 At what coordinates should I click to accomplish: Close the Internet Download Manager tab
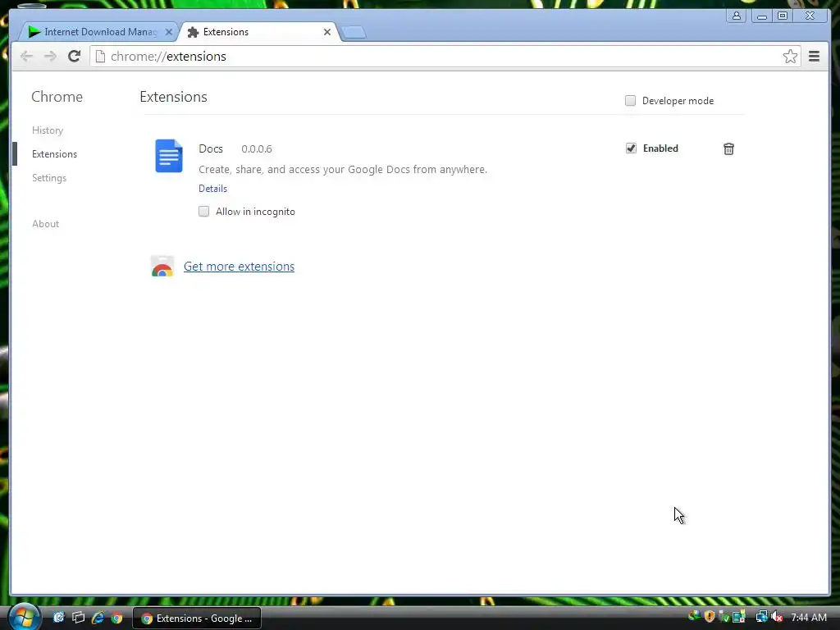tap(169, 32)
